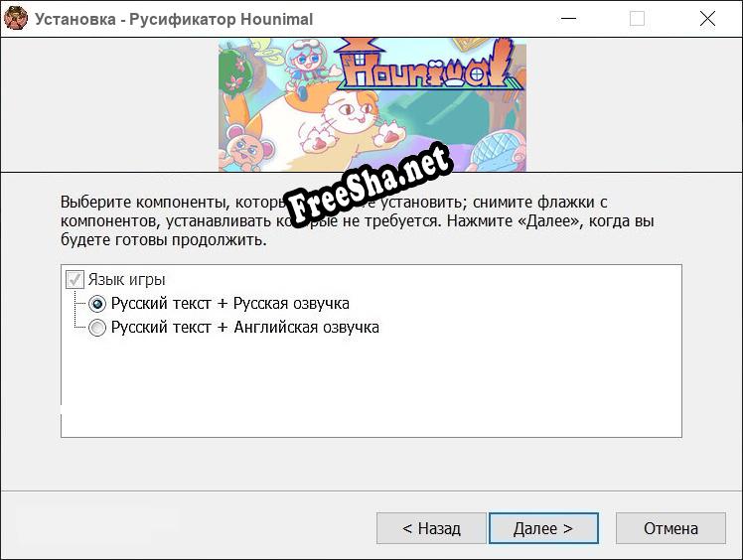743x560 pixels.
Task: Minimize the Hounimal installer window
Action: pos(568,19)
